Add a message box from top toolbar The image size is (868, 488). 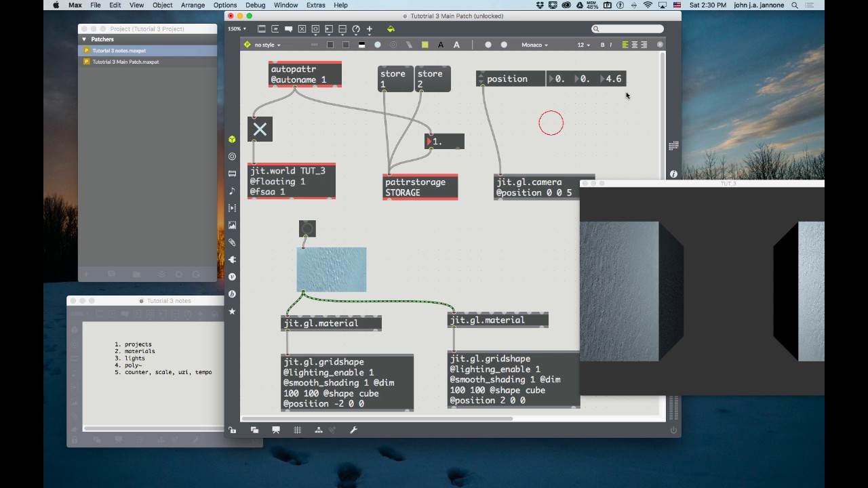pyautogui.click(x=275, y=29)
